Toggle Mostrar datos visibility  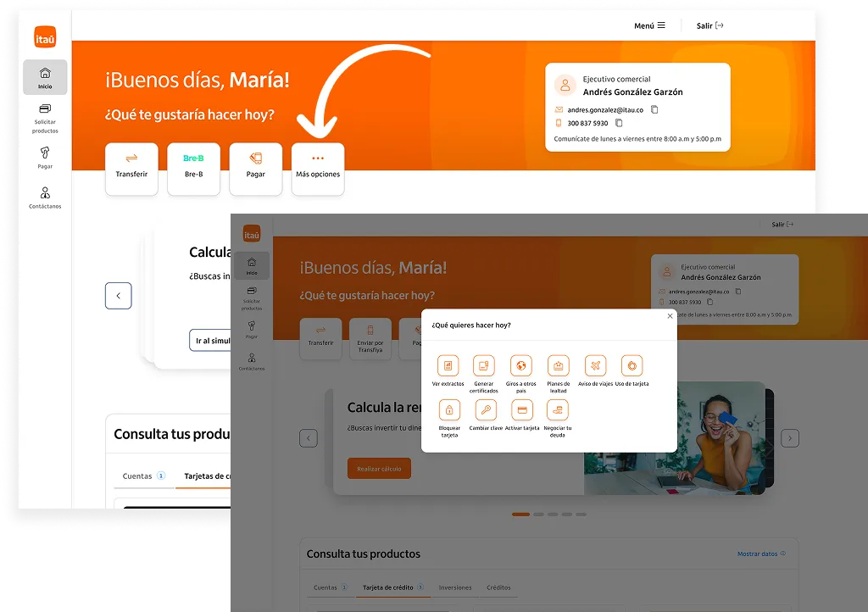click(760, 554)
